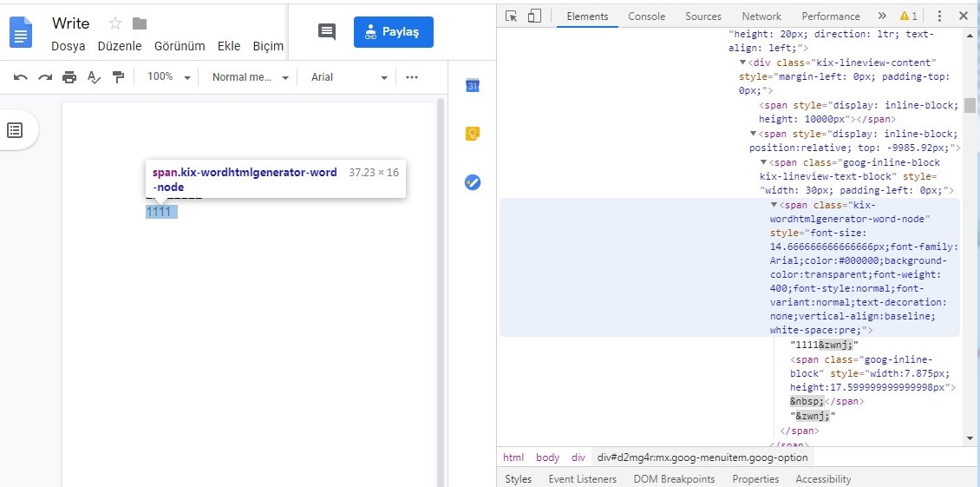Show more toolbar options ellipsis
Screen dimensions: 980x487
point(412,77)
